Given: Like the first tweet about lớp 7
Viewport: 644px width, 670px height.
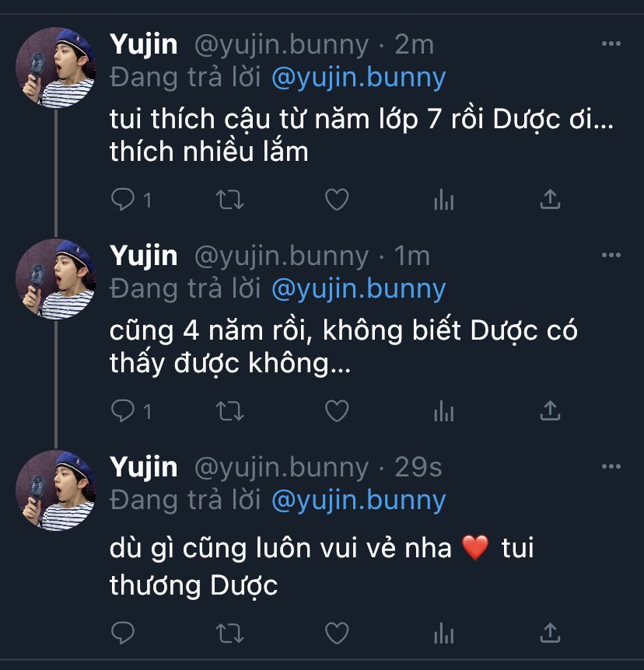Looking at the screenshot, I should (337, 200).
